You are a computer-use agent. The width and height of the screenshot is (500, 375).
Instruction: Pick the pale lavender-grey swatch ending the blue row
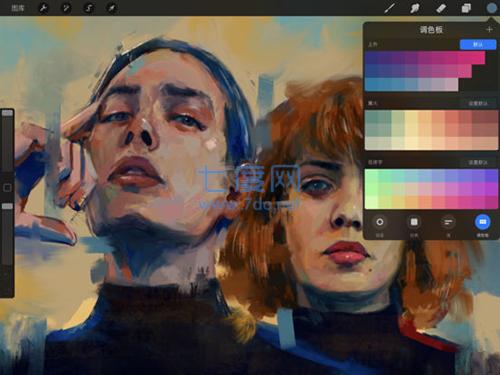(x=452, y=84)
